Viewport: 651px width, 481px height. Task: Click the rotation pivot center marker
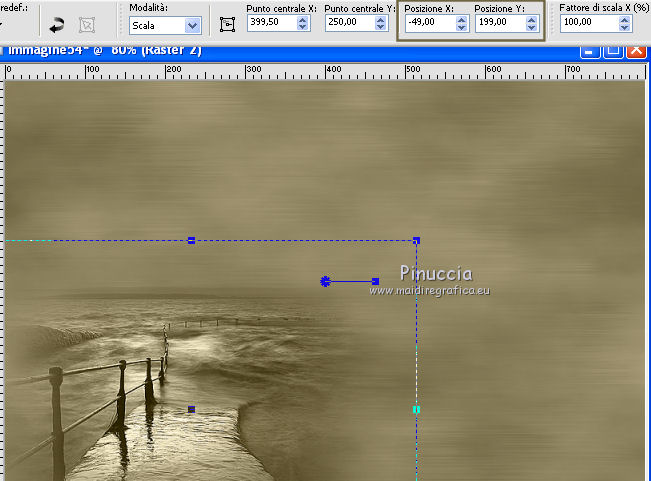click(326, 281)
